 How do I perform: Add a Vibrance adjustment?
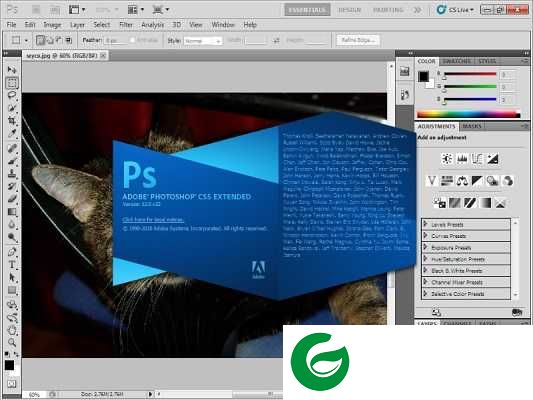pyautogui.click(x=432, y=180)
